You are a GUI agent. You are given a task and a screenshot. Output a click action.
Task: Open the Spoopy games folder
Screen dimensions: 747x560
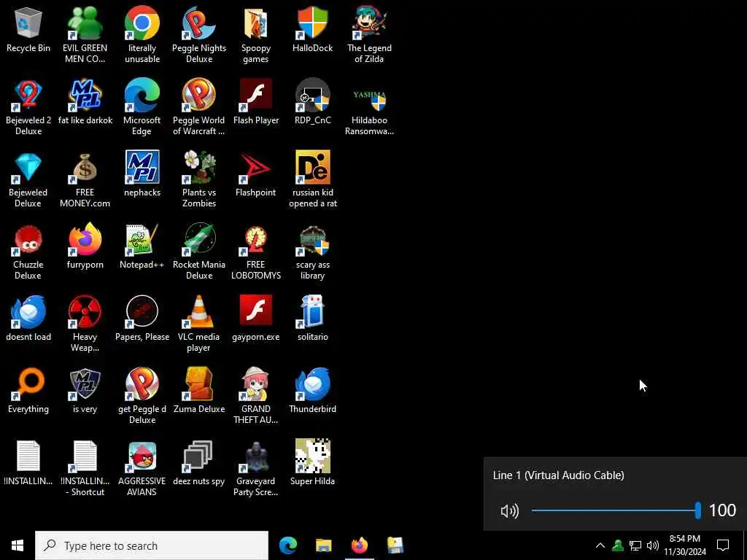[256, 35]
